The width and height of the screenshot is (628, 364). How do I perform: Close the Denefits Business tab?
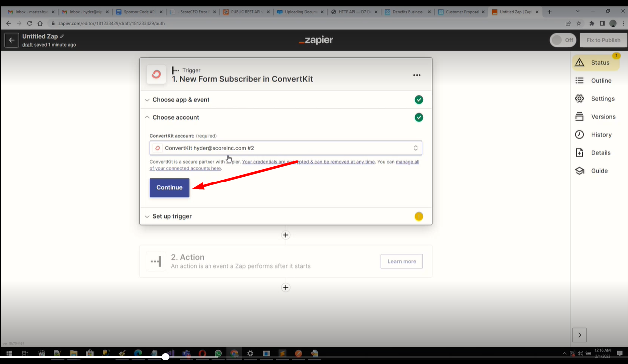[x=429, y=12]
